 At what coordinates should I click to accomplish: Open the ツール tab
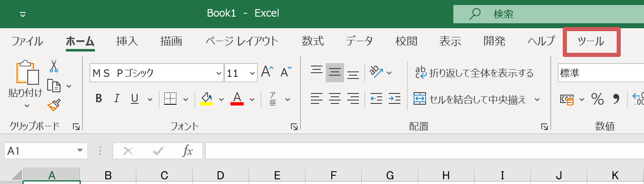(x=591, y=41)
